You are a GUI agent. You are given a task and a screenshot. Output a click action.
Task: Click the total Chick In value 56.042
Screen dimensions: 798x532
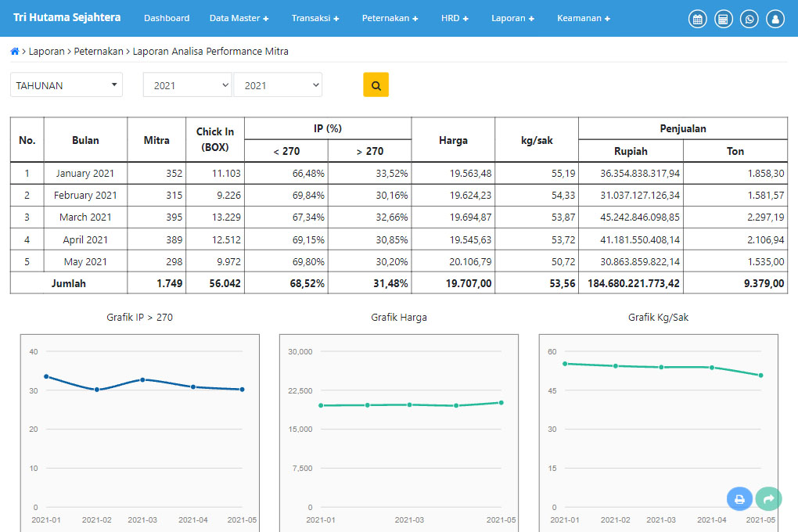pyautogui.click(x=225, y=283)
